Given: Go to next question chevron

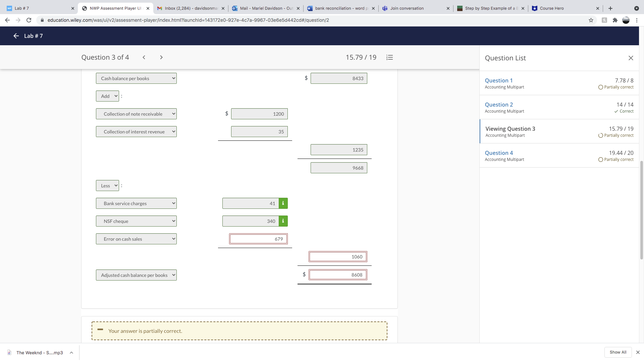Looking at the screenshot, I should (161, 57).
